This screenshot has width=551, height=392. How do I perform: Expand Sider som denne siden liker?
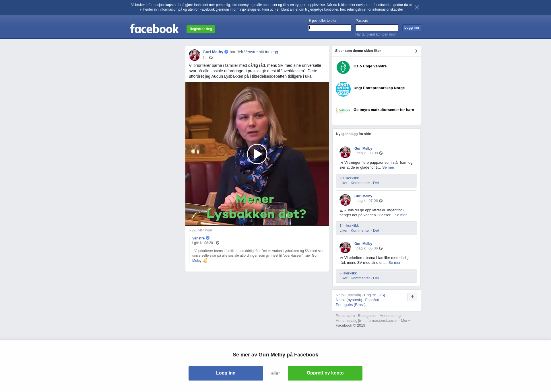click(416, 51)
